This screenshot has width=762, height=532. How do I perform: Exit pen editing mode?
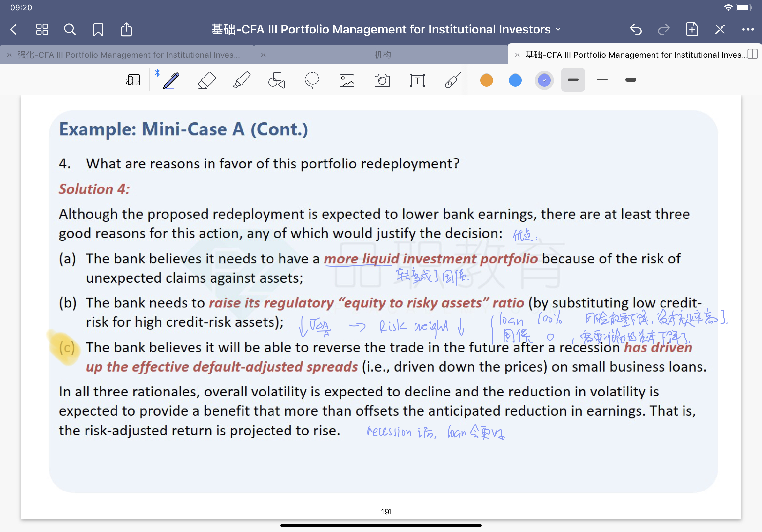point(720,30)
